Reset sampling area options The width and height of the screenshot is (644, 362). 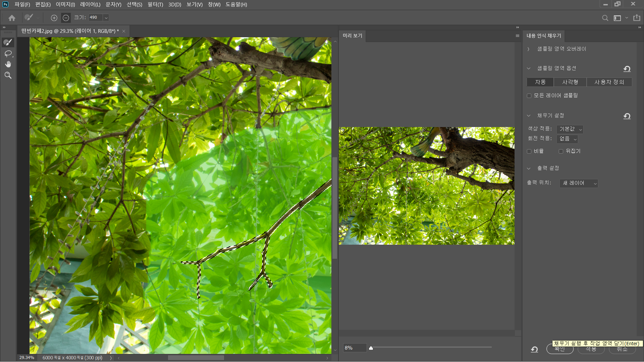627,69
